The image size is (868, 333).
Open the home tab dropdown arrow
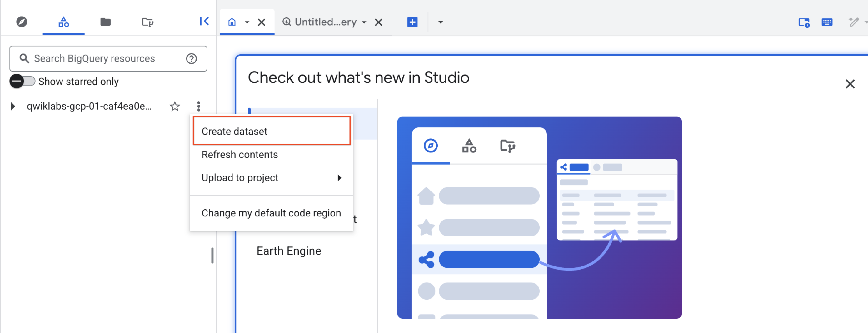(248, 22)
